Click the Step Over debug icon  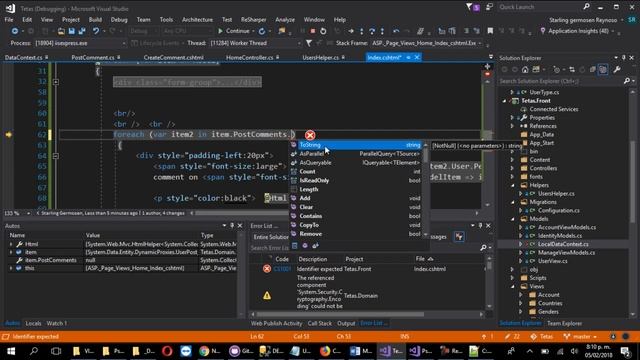pyautogui.click(x=372, y=31)
